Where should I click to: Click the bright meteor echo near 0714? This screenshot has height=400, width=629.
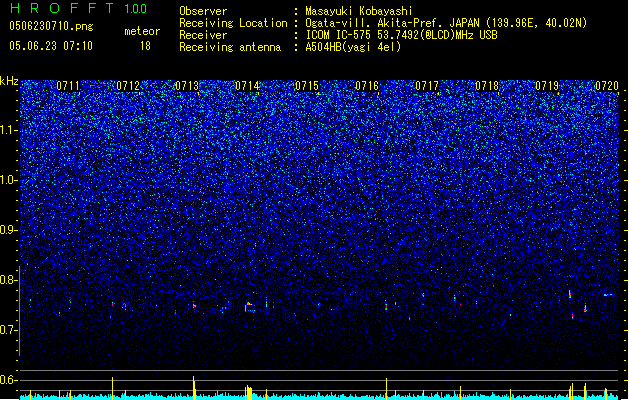coord(249,307)
